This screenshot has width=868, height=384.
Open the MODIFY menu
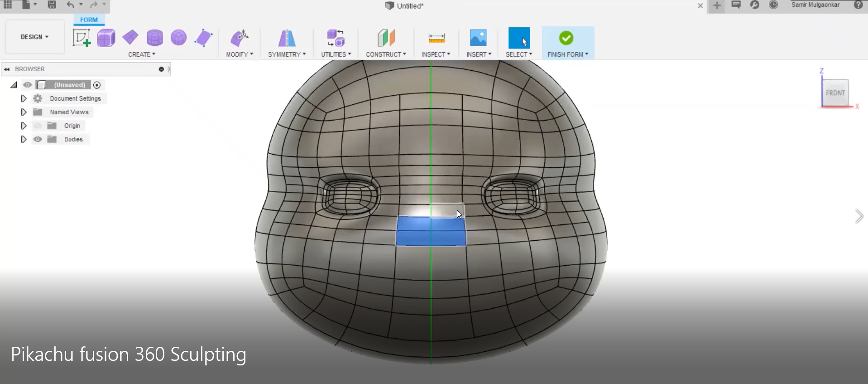click(x=240, y=54)
